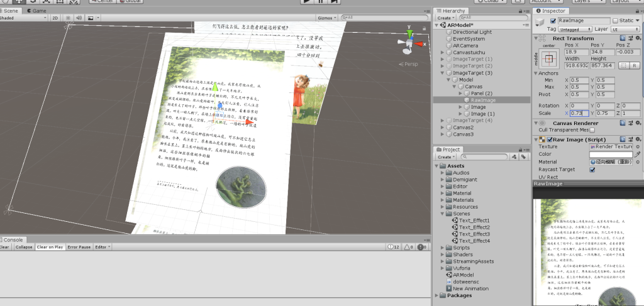644x306 pixels.
Task: Open Hierarchy Create dropdown
Action: tap(446, 18)
